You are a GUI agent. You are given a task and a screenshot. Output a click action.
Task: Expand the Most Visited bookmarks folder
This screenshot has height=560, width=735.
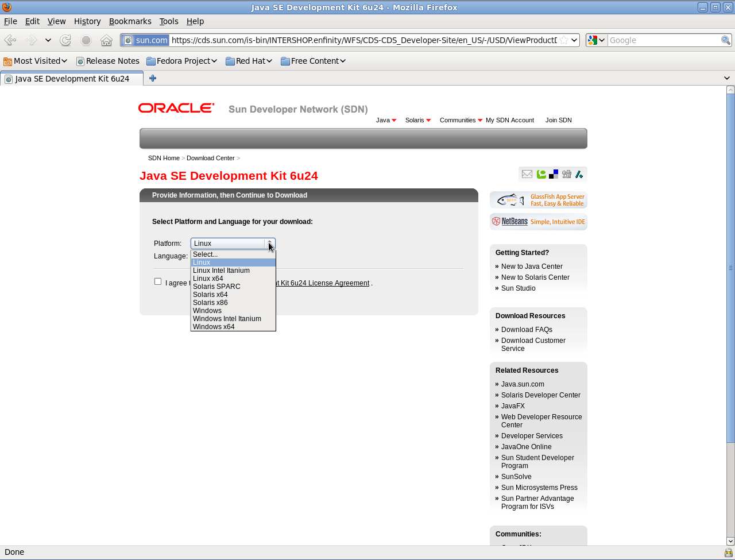36,61
